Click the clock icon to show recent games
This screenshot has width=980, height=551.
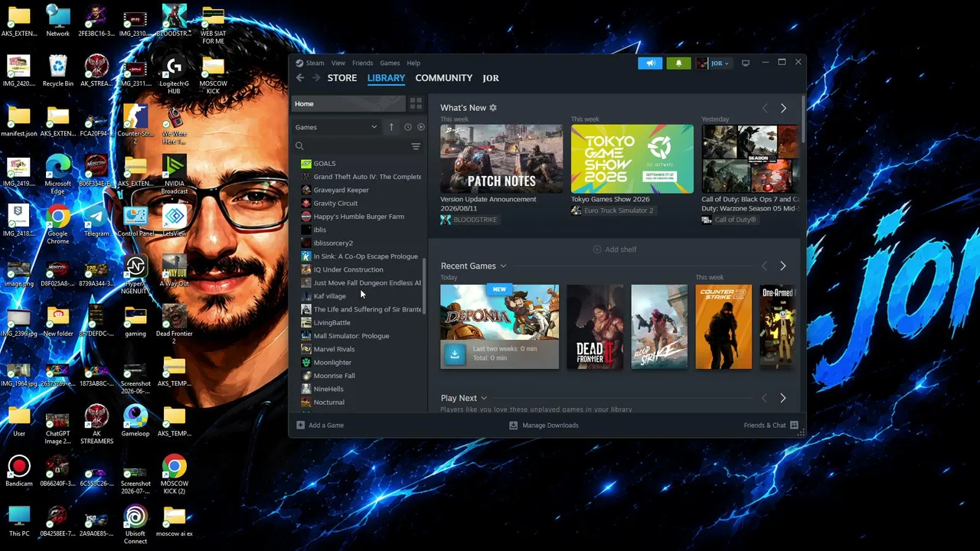tap(407, 127)
